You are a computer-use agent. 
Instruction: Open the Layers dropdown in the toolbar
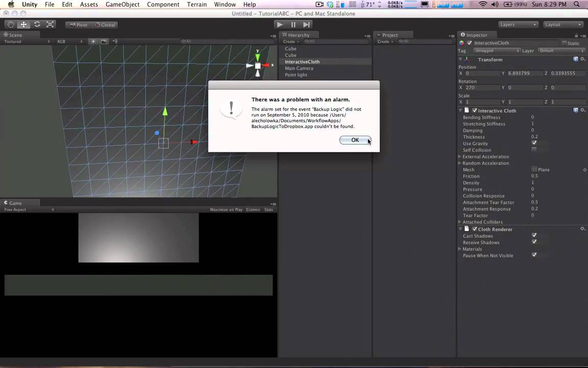(x=518, y=25)
